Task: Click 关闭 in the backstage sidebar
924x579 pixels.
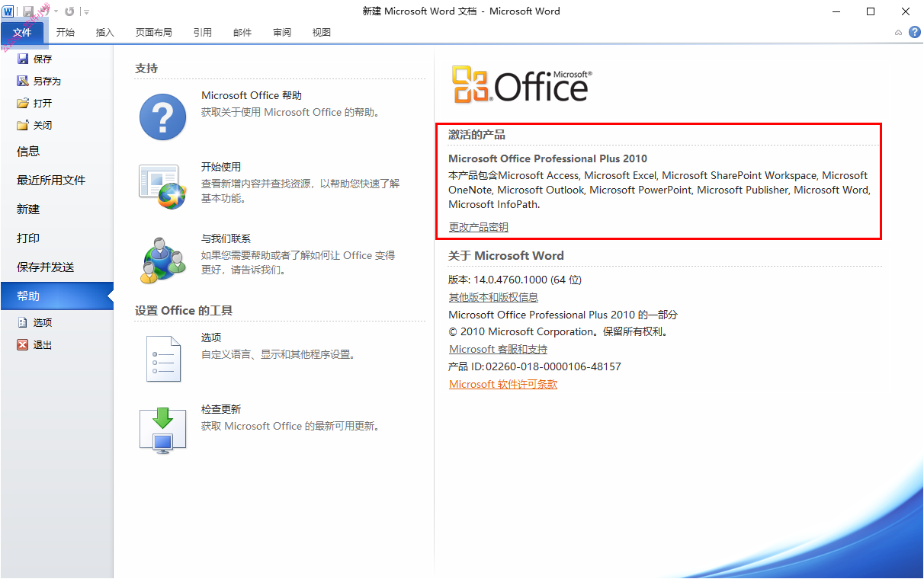Action: tap(35, 125)
